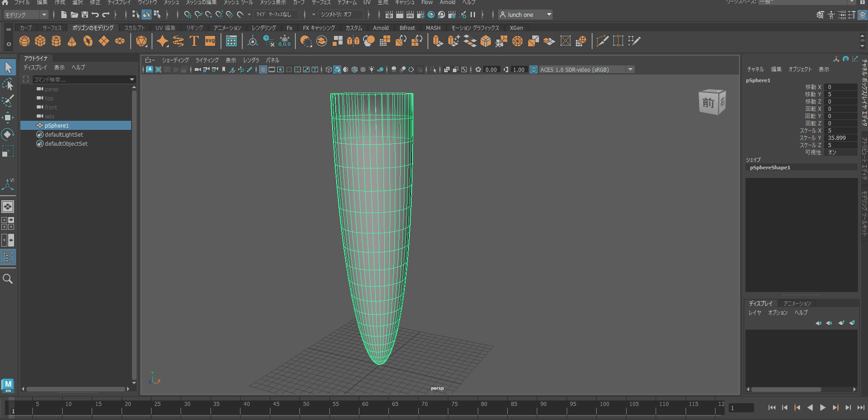Click the polygon cube shelf icon
Screen dimensions: 868x420
point(40,41)
